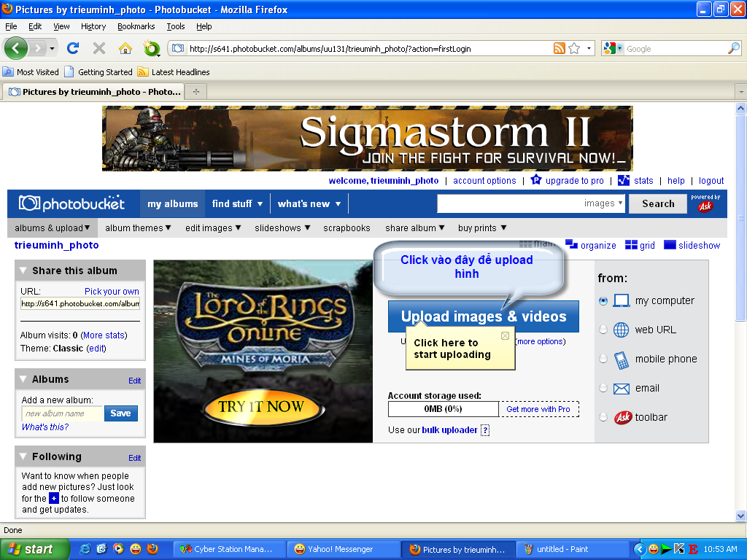Click the Forward navigation arrow
The height and width of the screenshot is (560, 747).
click(38, 48)
